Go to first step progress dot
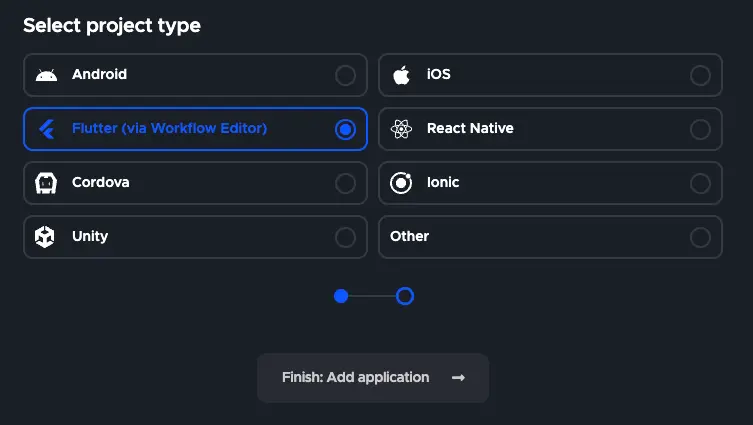The image size is (753, 425). point(341,296)
